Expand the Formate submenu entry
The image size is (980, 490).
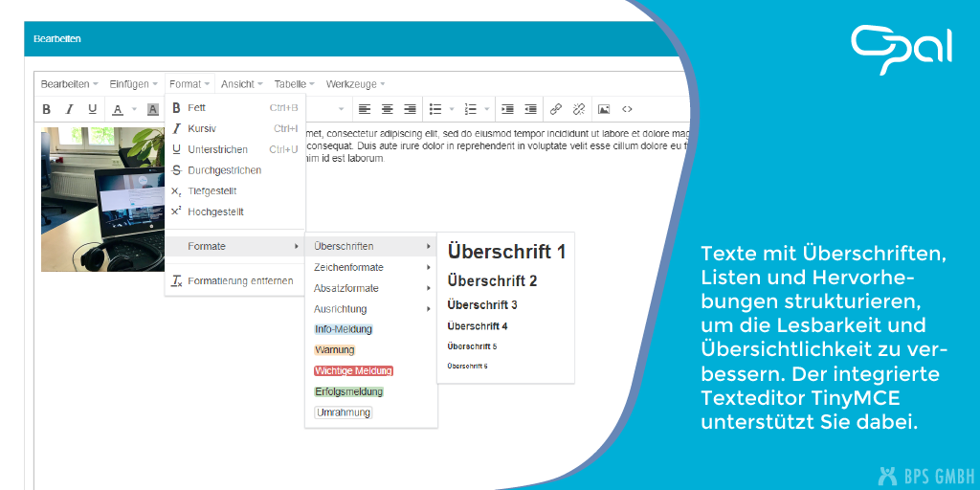pos(235,246)
